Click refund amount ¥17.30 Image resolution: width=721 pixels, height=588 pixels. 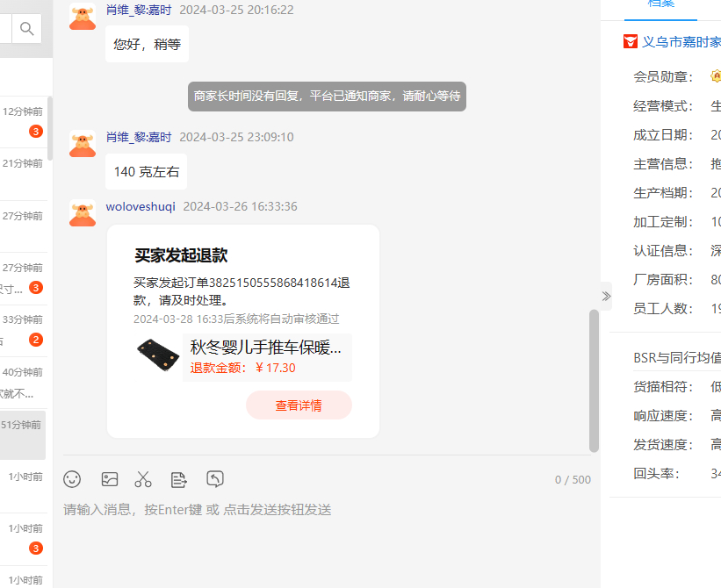click(242, 368)
